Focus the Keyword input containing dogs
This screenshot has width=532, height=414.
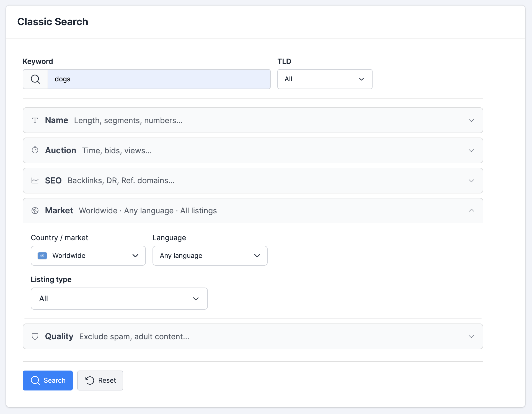159,79
